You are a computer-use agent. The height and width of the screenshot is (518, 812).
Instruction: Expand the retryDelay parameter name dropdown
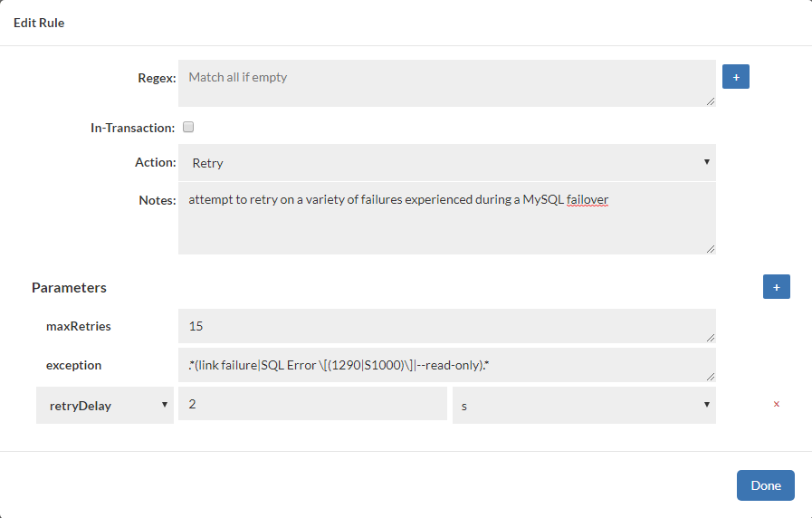(105, 406)
